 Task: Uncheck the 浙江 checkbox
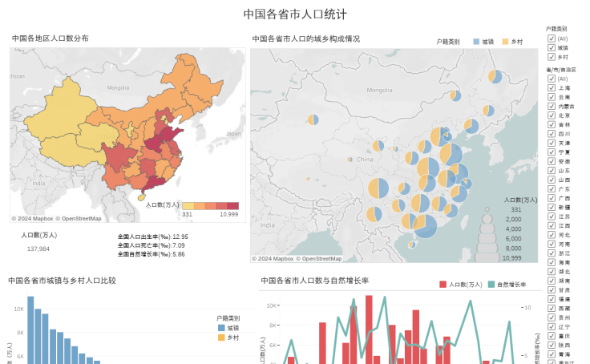(552, 253)
